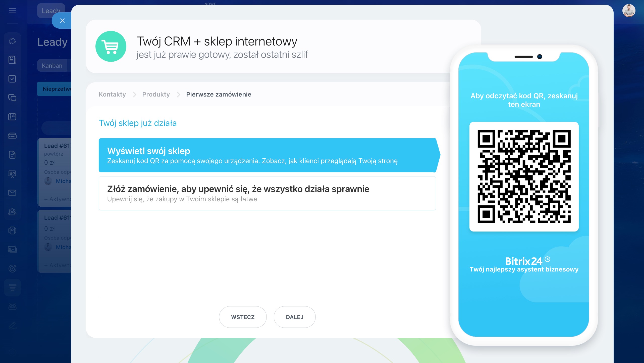Click the news Feed sidebar icon
This screenshot has height=363, width=644.
pyautogui.click(x=12, y=60)
